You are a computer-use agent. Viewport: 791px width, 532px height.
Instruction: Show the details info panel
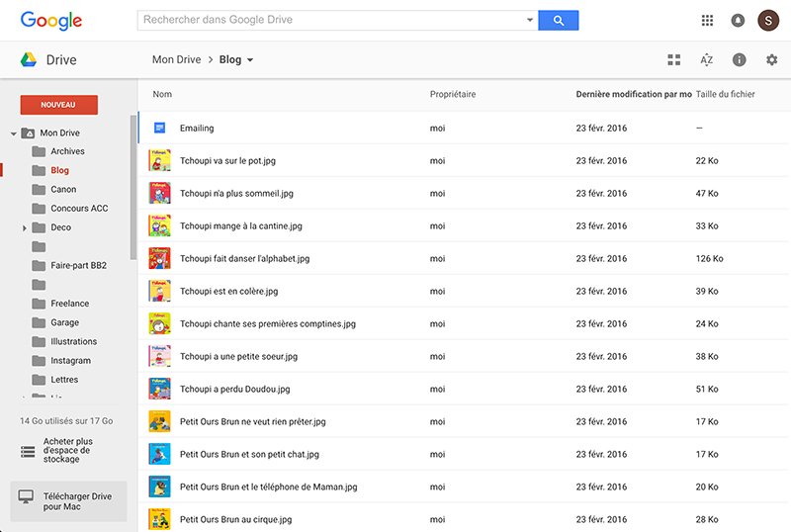(739, 60)
